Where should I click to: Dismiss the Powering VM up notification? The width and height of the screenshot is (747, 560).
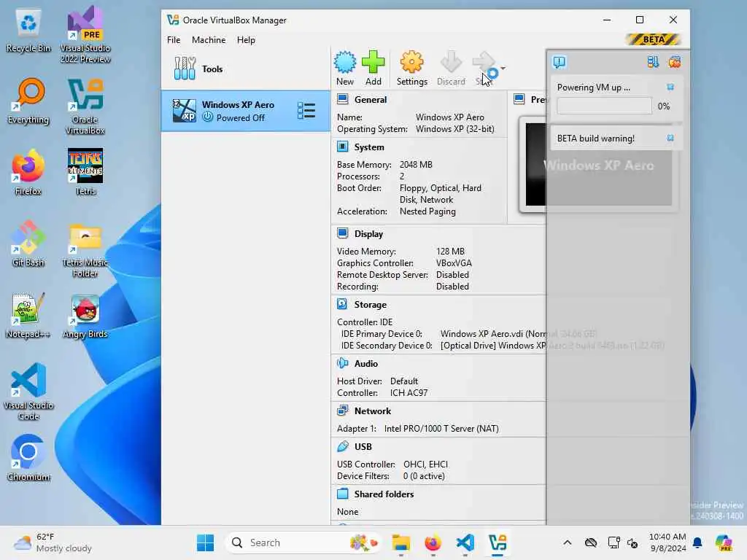(x=670, y=87)
